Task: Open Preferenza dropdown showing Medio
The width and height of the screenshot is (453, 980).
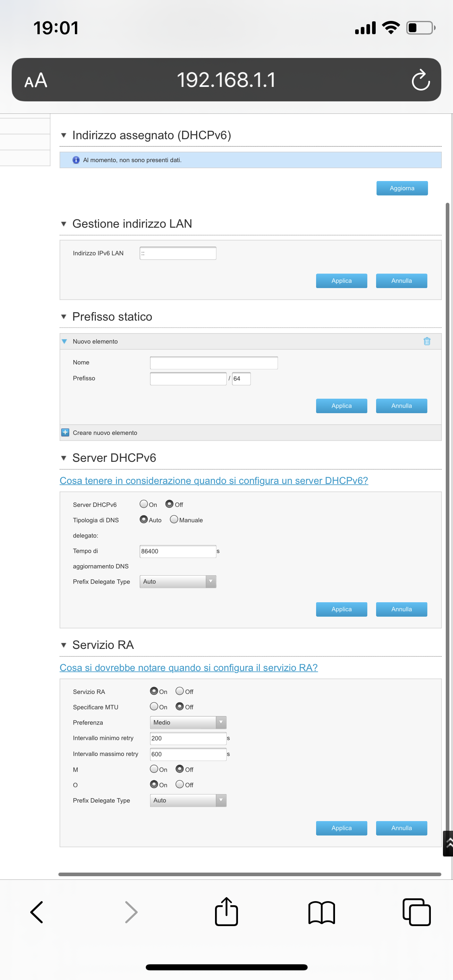Action: coord(188,723)
